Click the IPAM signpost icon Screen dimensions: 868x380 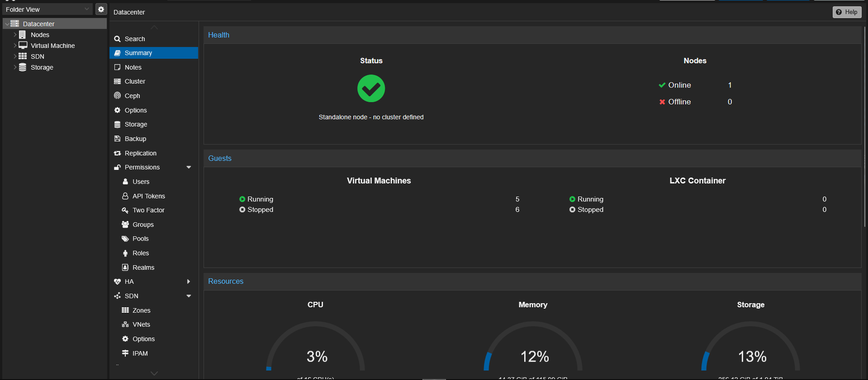[125, 353]
